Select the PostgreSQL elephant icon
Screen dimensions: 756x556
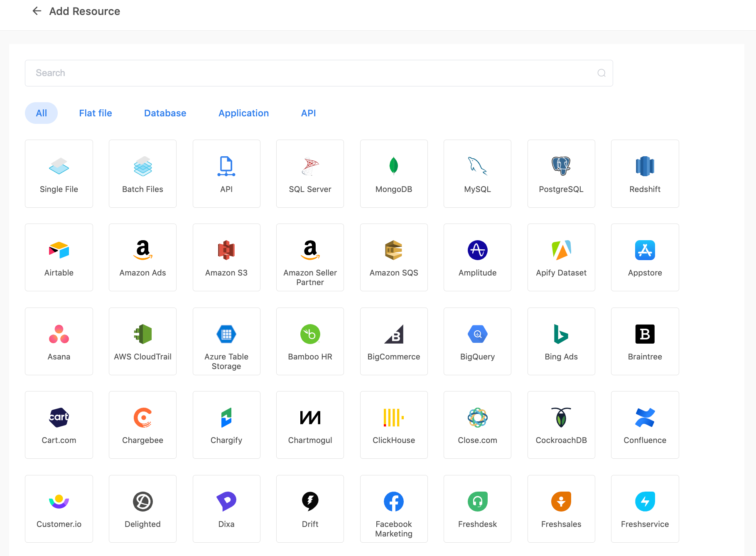pos(561,166)
